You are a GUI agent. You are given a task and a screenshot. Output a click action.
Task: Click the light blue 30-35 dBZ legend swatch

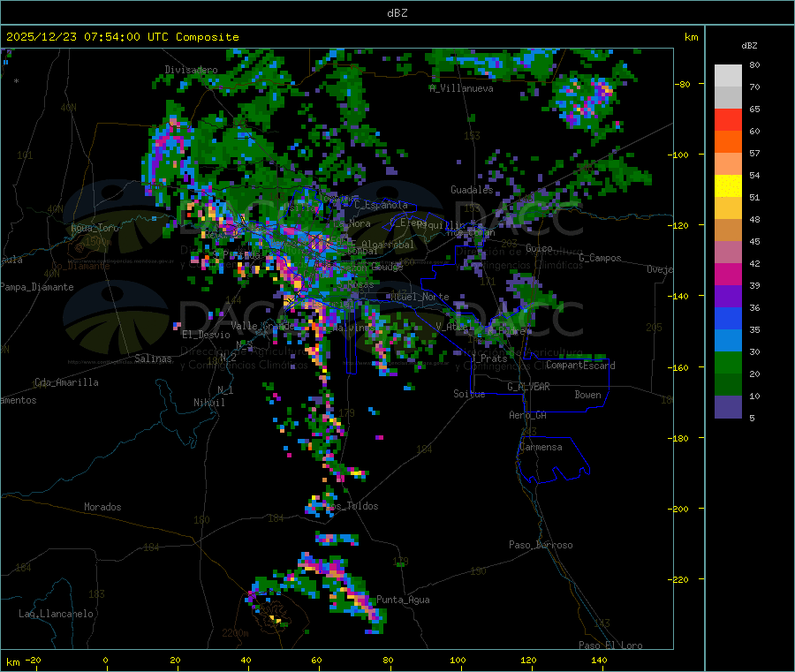[728, 341]
